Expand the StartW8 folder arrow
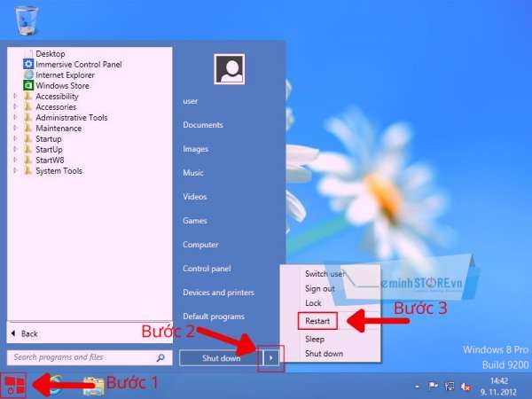 pyautogui.click(x=15, y=160)
